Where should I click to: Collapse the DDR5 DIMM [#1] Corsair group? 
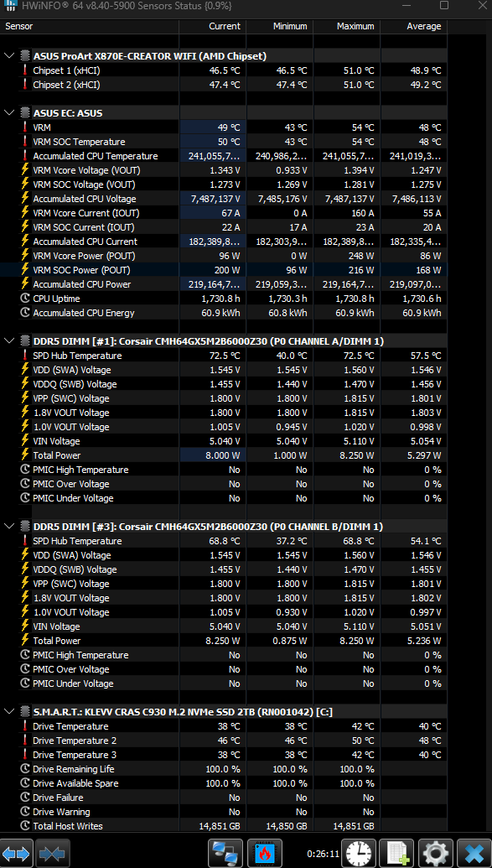(9, 341)
